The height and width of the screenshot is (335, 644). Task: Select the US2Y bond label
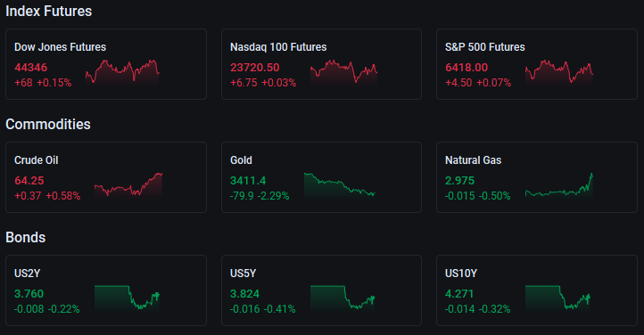(27, 274)
